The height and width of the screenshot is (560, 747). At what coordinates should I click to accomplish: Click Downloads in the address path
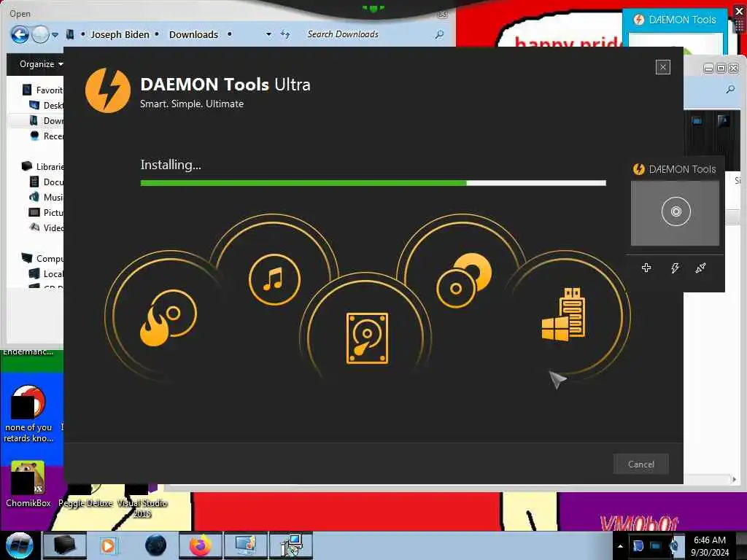(193, 34)
